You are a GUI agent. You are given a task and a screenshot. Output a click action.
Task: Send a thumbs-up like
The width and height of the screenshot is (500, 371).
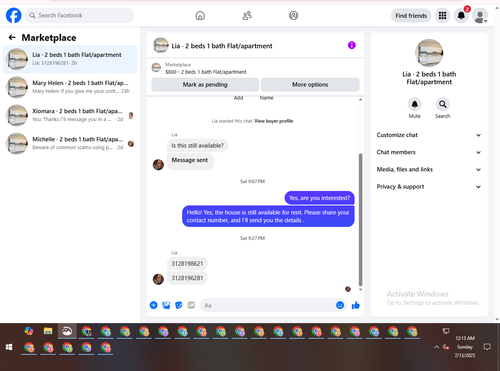coord(356,305)
